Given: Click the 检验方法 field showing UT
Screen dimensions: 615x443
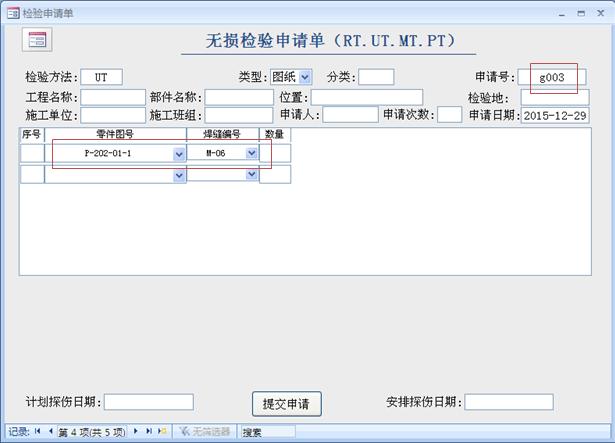Looking at the screenshot, I should [100, 77].
